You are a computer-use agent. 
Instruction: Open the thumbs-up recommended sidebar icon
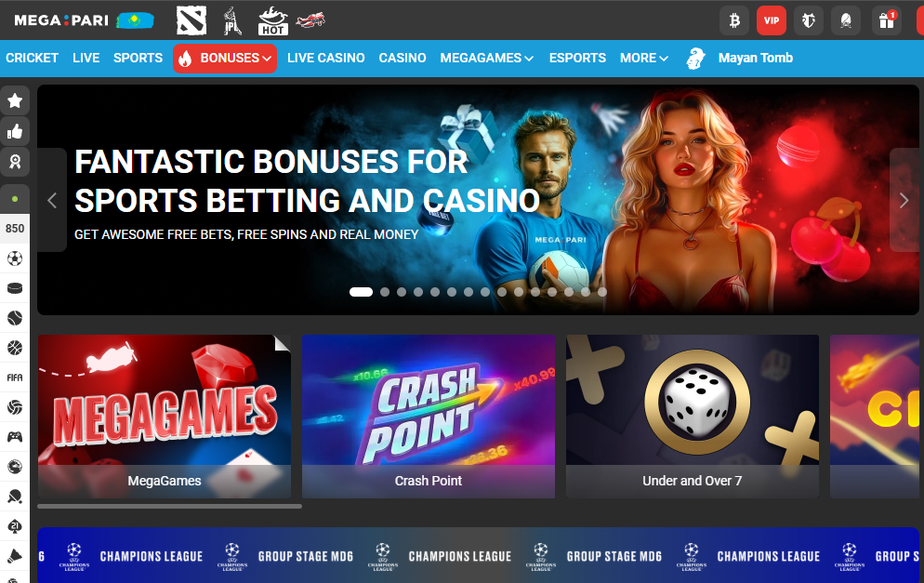(15, 131)
